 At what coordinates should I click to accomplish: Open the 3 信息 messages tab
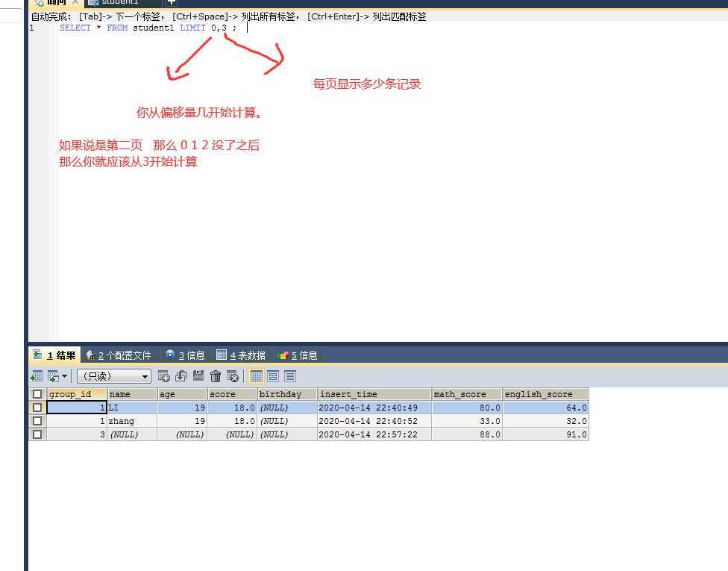[x=185, y=355]
